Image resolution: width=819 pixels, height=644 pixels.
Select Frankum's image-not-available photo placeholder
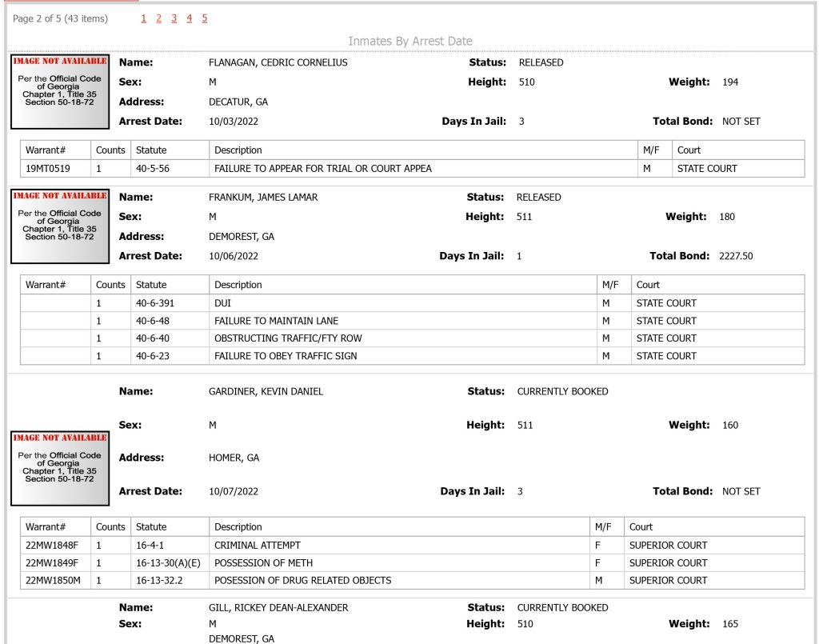click(x=60, y=226)
